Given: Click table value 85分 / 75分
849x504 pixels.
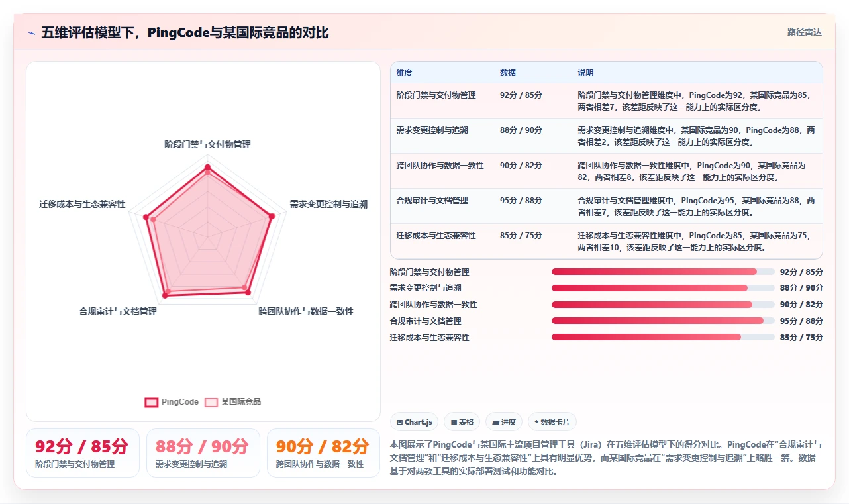Looking at the screenshot, I should [521, 236].
